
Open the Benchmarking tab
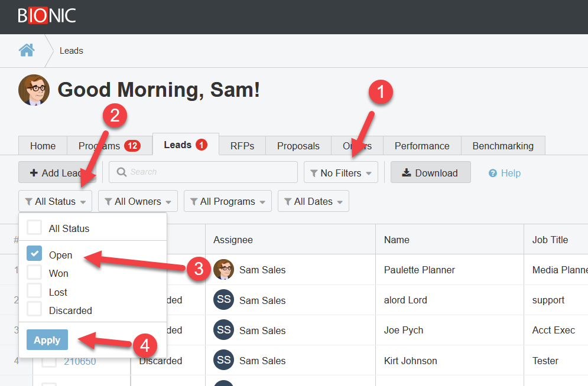click(x=502, y=146)
